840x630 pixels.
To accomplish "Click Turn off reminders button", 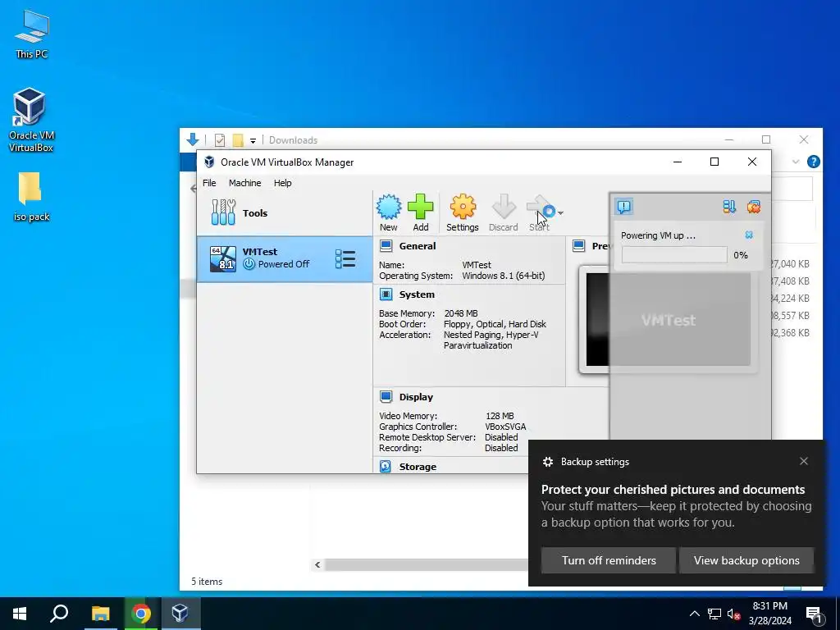I will (x=609, y=560).
